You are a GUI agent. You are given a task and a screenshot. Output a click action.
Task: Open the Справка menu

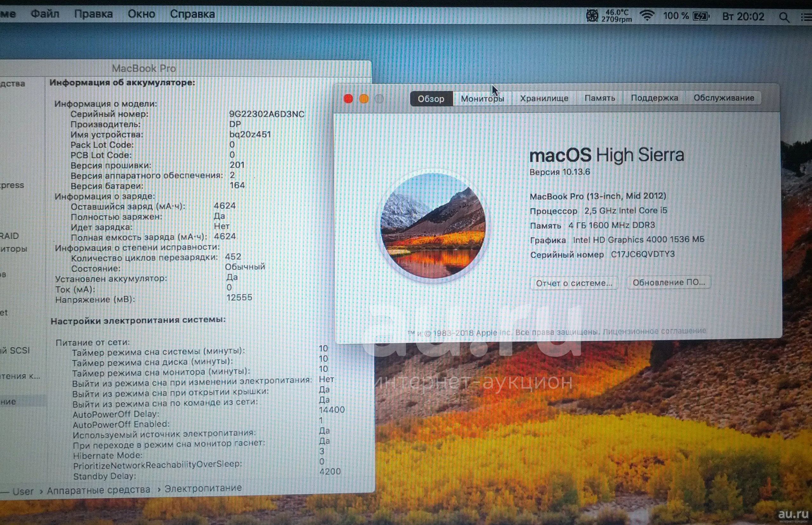click(x=192, y=14)
